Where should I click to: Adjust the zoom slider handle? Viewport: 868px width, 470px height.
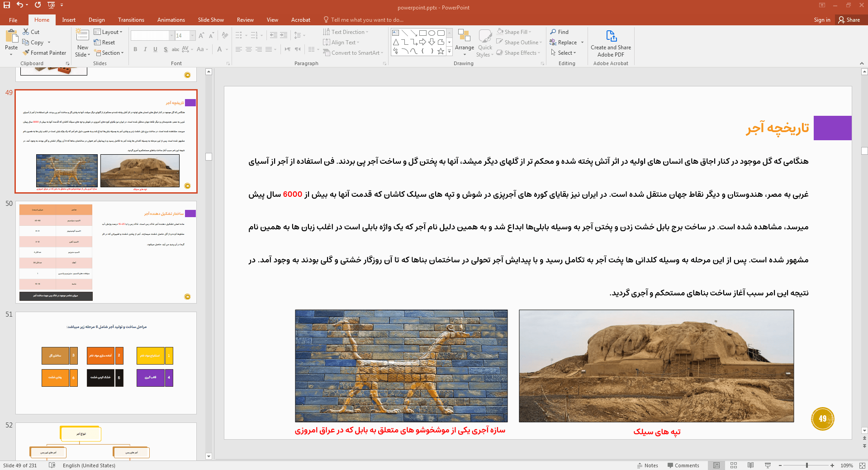[807, 465]
